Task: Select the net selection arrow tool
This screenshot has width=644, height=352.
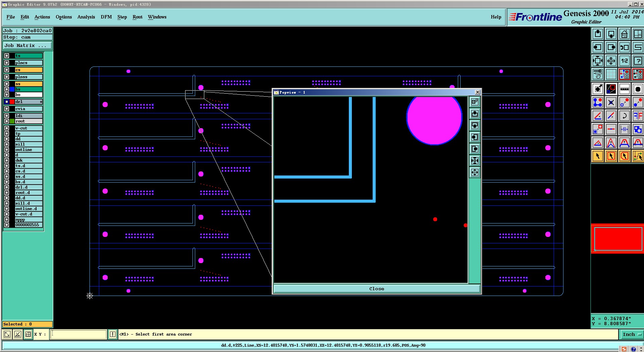Action: point(638,156)
